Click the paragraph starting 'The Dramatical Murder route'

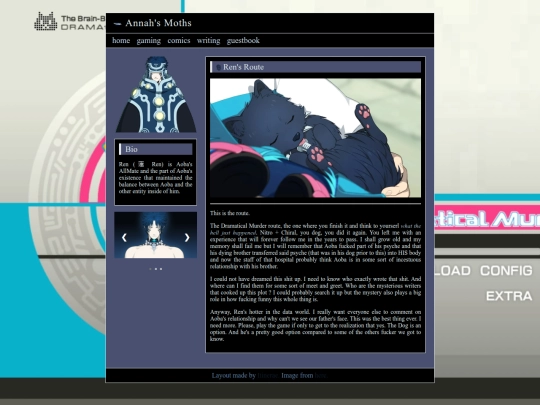315,246
